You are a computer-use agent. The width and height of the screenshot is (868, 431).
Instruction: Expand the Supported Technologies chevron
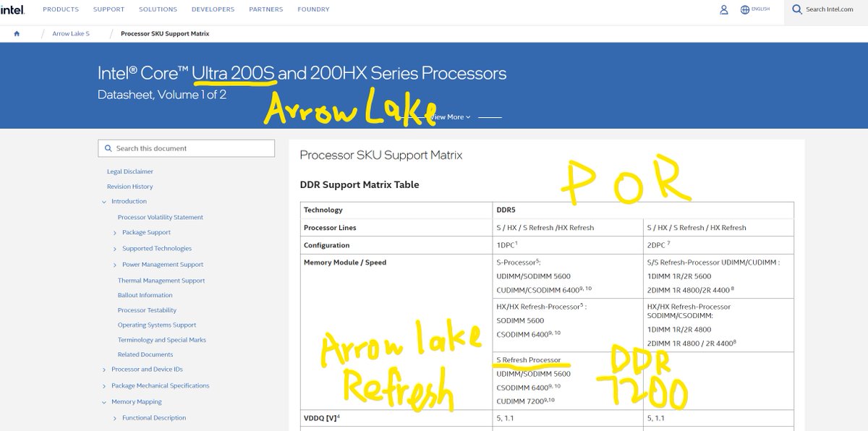click(115, 249)
